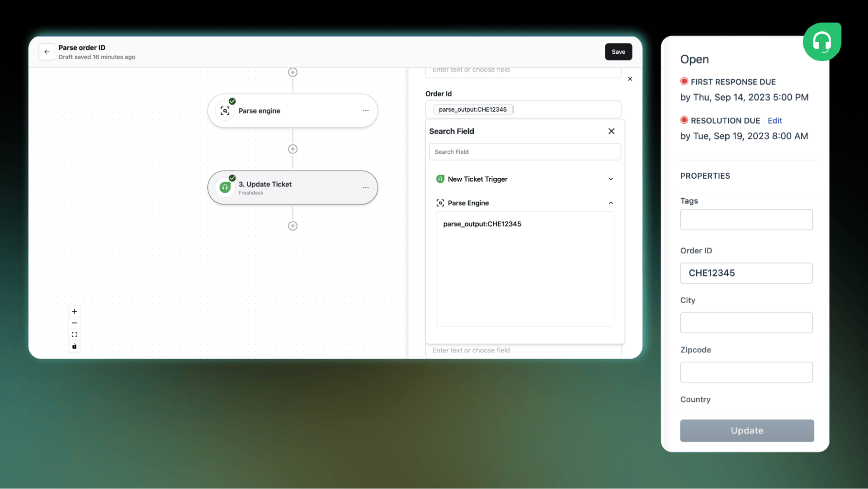Zoom in on the workflow canvas
Screen dimensions: 868x489
point(75,311)
